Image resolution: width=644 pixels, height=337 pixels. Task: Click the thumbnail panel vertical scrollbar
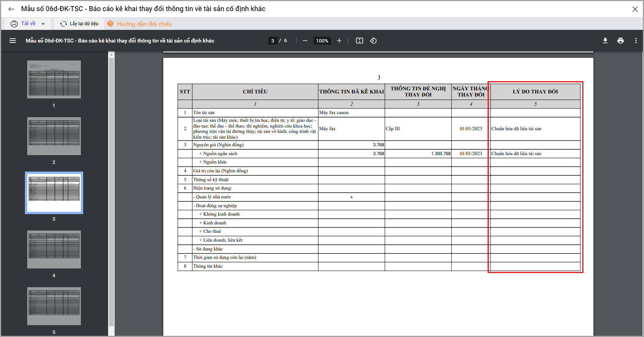coord(111,191)
